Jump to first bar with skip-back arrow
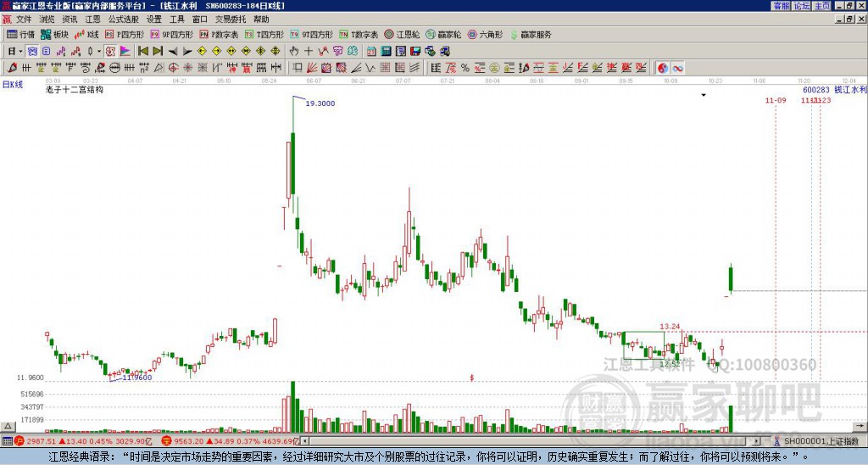 click(142, 51)
